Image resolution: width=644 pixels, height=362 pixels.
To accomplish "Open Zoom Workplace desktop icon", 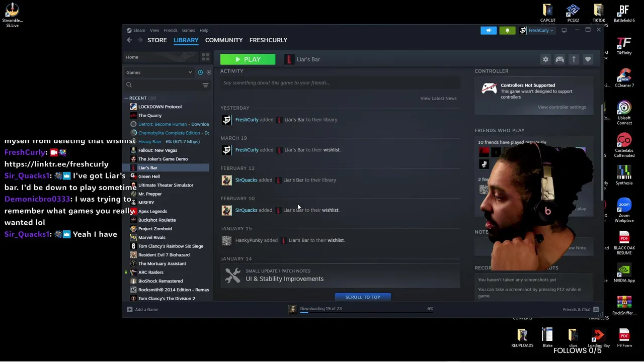I will (x=624, y=210).
